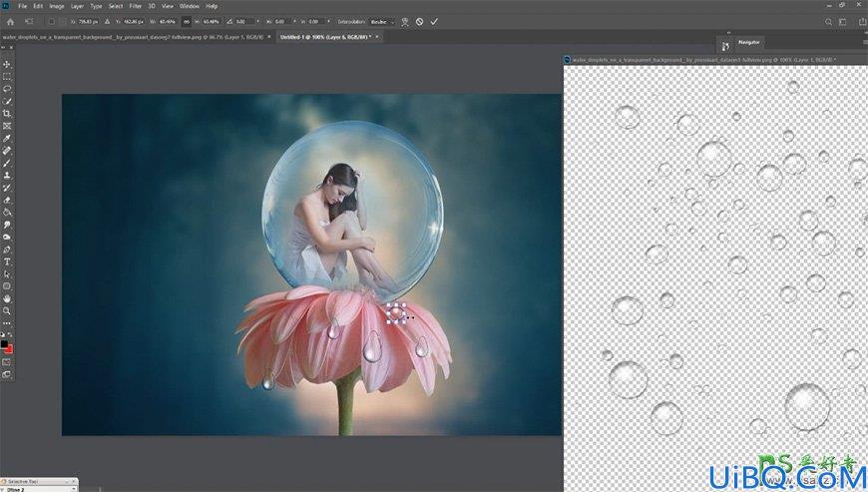Open the Help menu
This screenshot has width=868, height=492.
click(212, 6)
